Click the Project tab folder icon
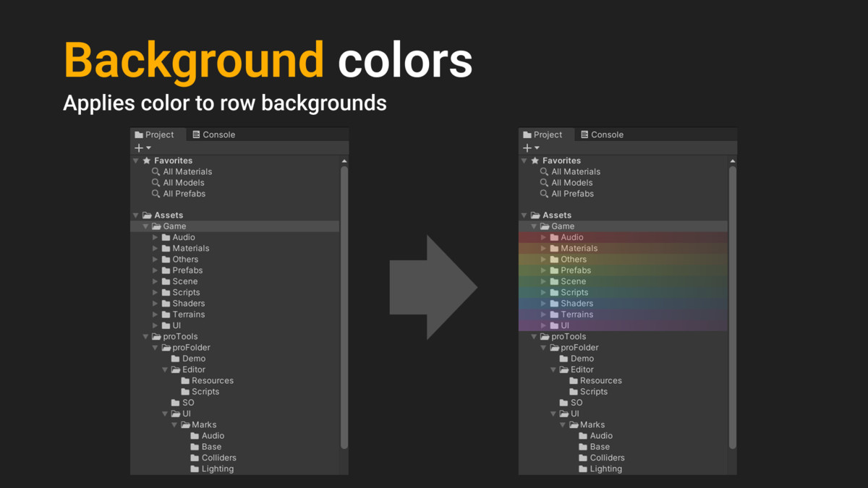868x488 pixels. [139, 134]
